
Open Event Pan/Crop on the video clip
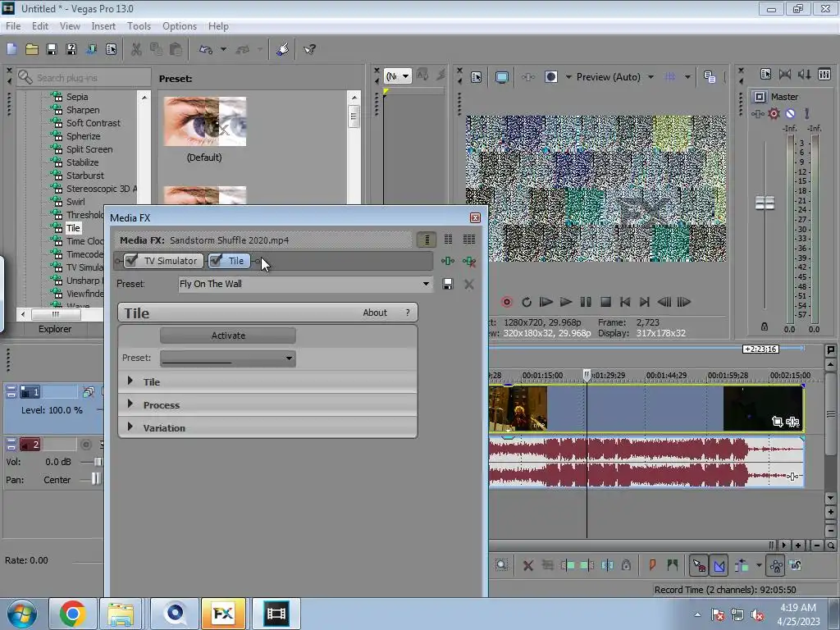point(778,422)
